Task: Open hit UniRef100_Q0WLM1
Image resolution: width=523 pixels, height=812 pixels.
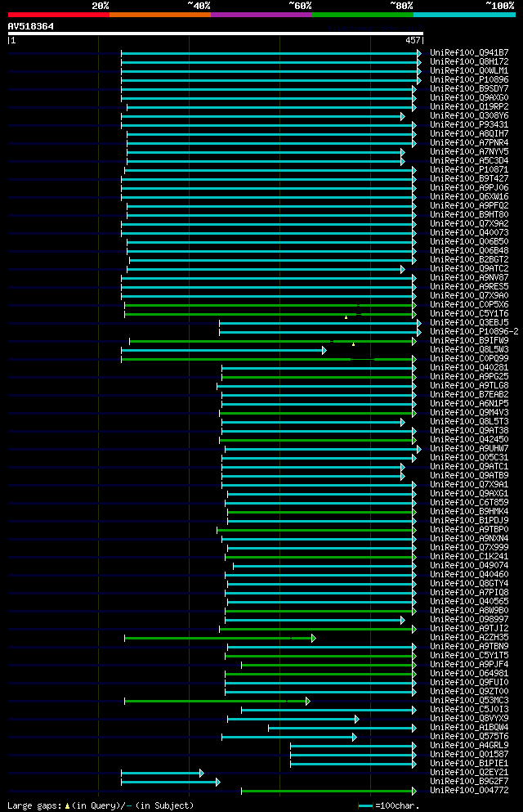Action: [x=469, y=71]
